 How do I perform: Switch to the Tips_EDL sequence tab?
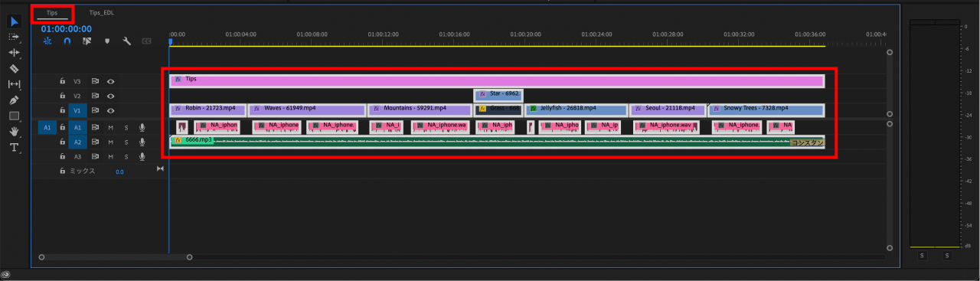101,13
